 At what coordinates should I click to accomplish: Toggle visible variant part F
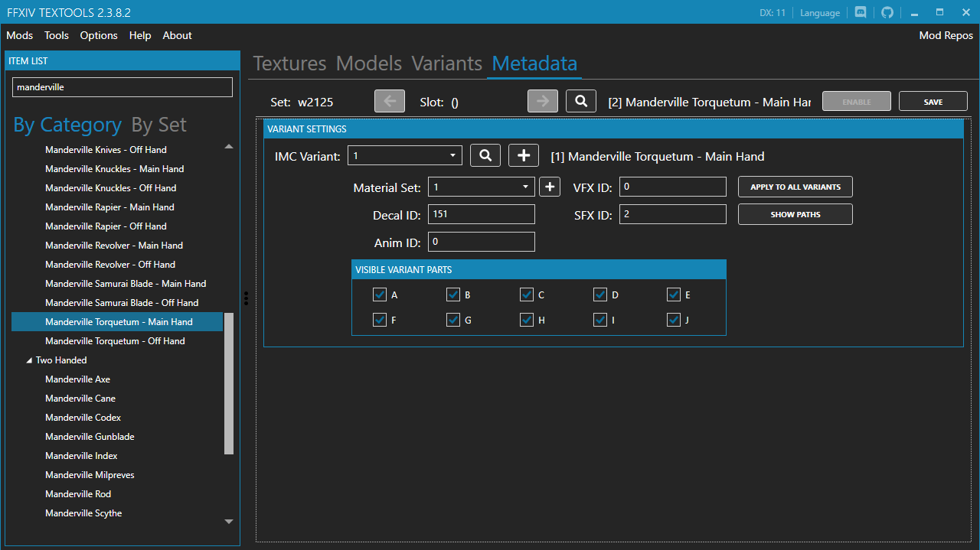(x=380, y=320)
